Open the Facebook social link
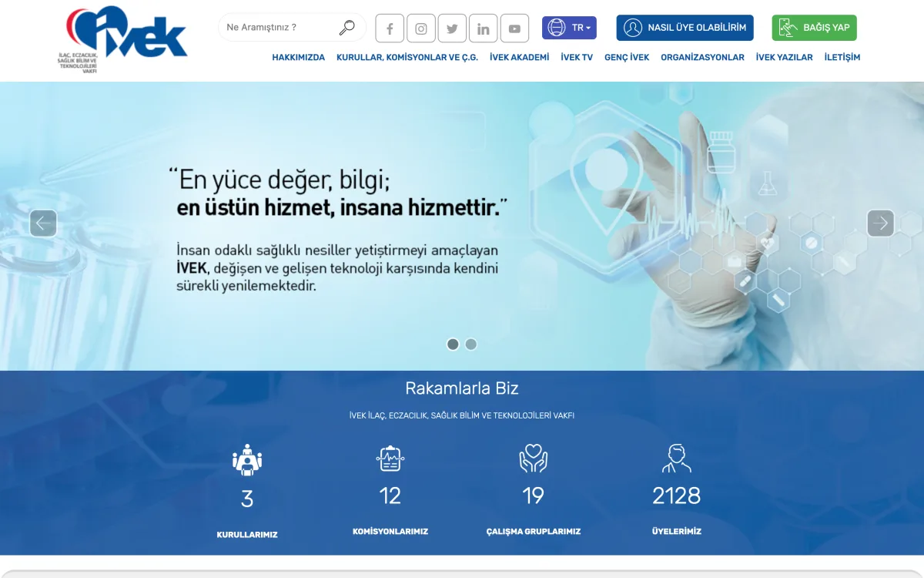 pyautogui.click(x=390, y=29)
